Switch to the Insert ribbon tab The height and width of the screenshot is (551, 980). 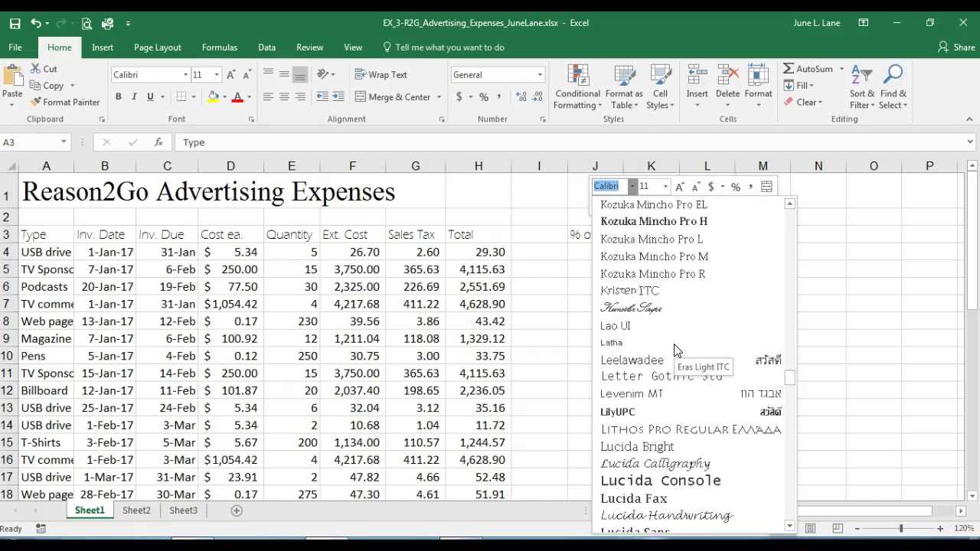click(x=103, y=47)
